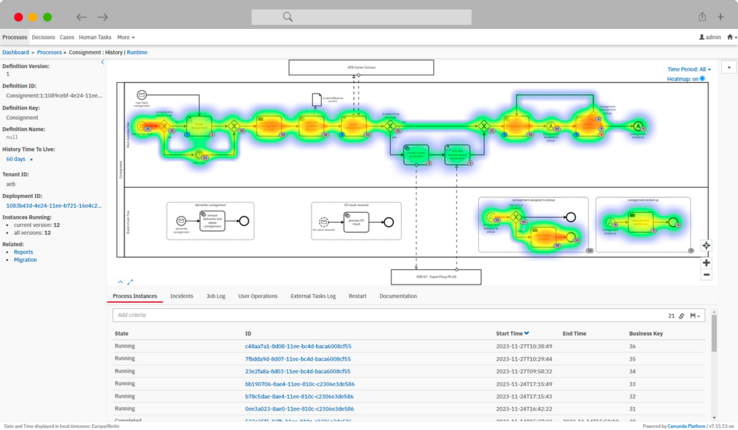Switch to the Incidents tab

tap(181, 296)
